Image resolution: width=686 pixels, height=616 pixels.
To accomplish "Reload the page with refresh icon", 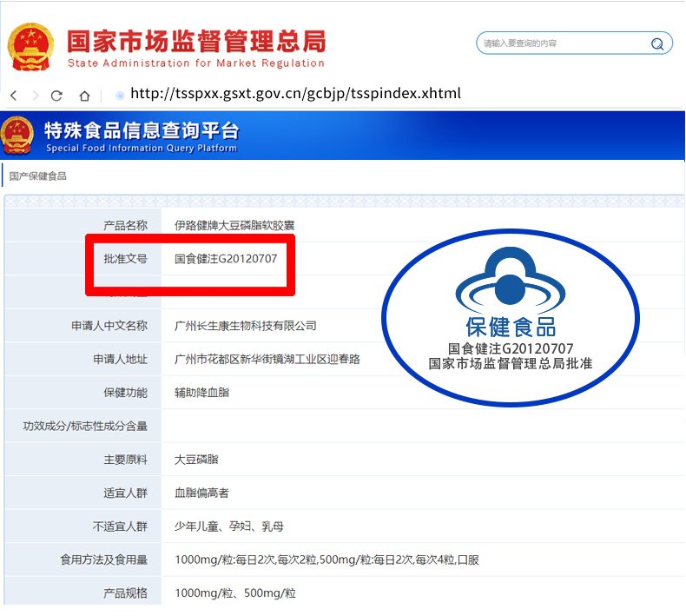I will coord(56,96).
